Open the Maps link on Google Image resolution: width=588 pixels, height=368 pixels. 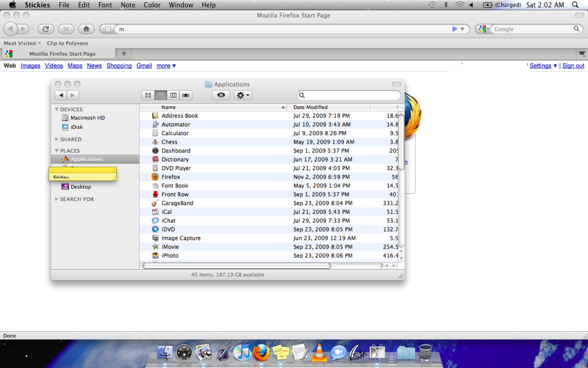click(75, 66)
